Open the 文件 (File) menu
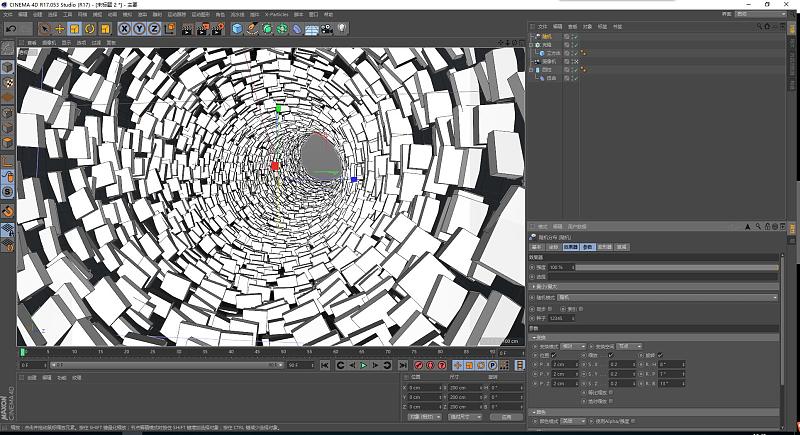The image size is (800, 435). 7,15
